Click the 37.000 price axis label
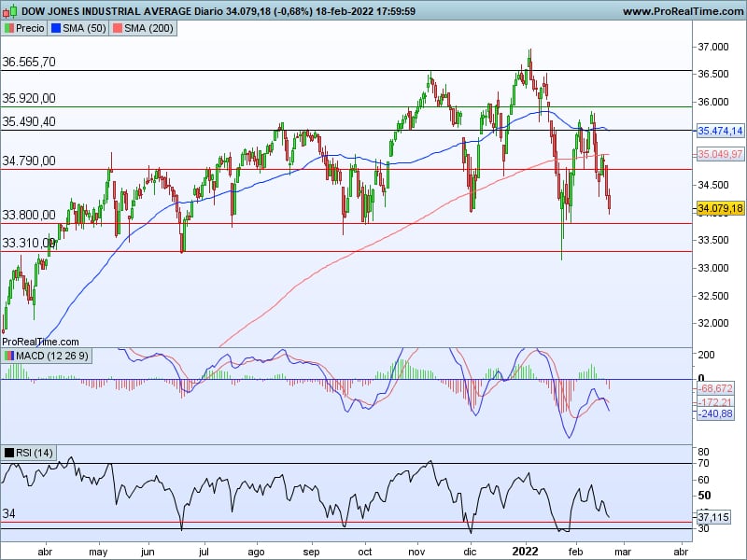747x560 pixels. coord(713,47)
